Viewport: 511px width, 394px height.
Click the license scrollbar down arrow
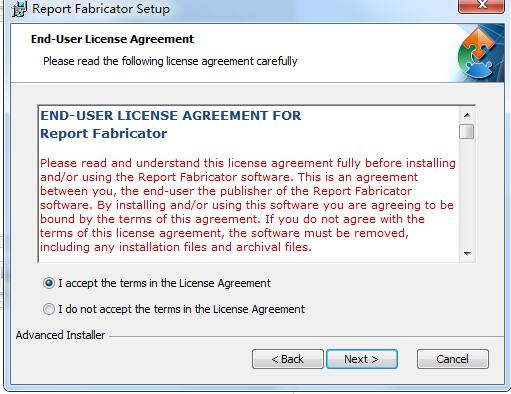467,254
